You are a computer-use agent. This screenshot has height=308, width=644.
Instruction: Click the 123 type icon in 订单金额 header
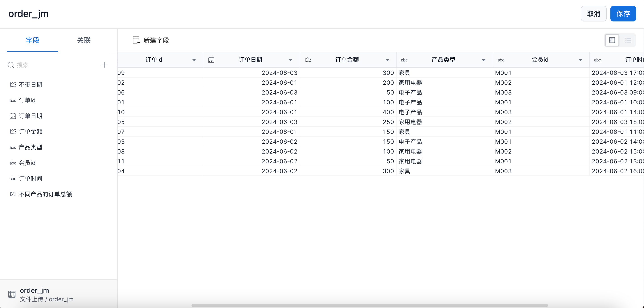click(307, 60)
